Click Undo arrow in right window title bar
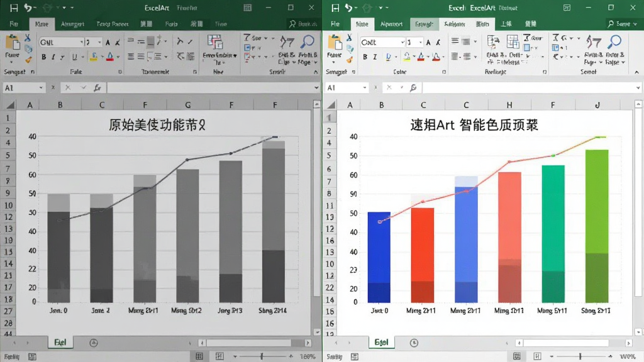The width and height of the screenshot is (644, 362). [348, 8]
